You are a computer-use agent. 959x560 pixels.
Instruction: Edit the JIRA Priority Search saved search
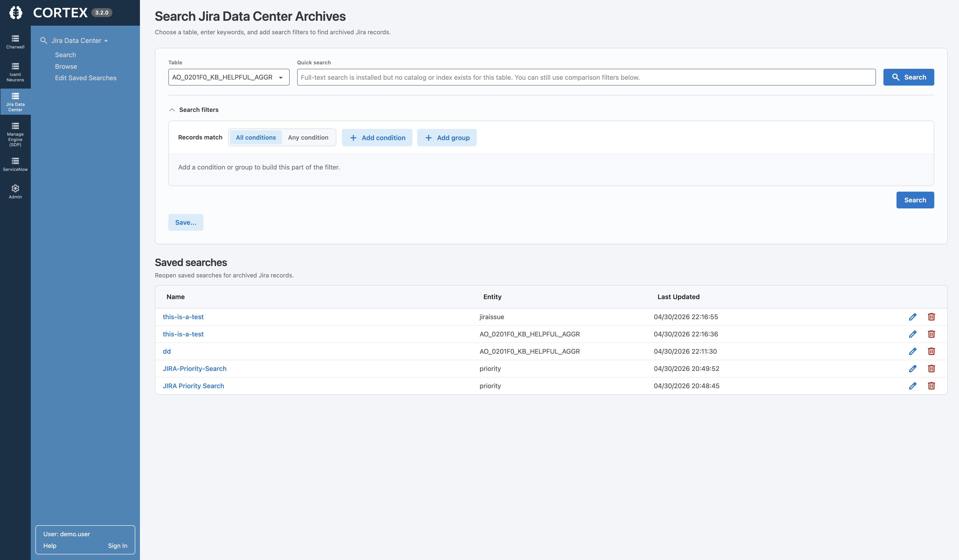(913, 386)
